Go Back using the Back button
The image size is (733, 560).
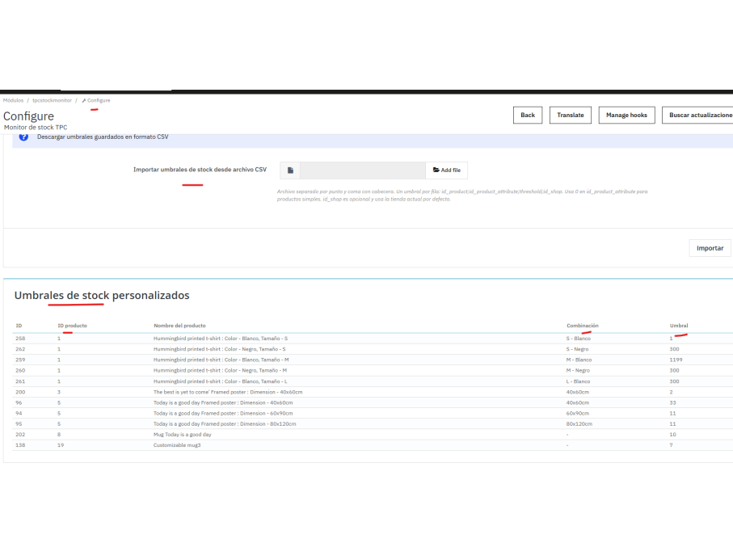(527, 115)
